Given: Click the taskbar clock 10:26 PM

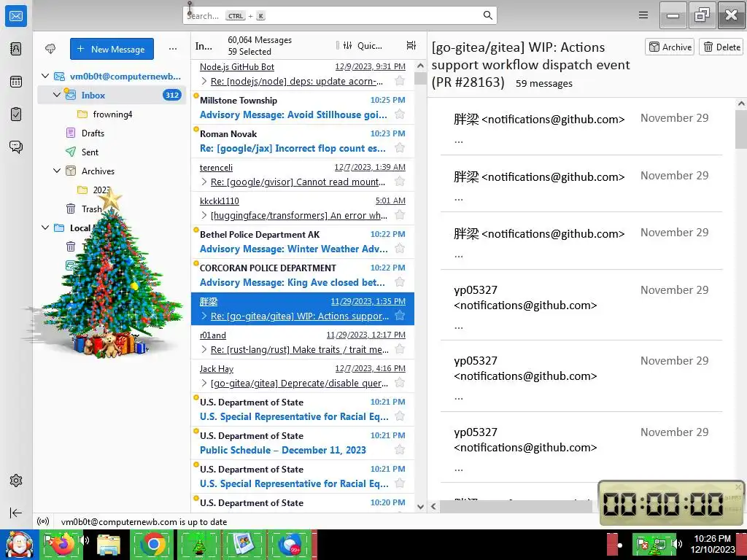Looking at the screenshot, I should [x=712, y=539].
